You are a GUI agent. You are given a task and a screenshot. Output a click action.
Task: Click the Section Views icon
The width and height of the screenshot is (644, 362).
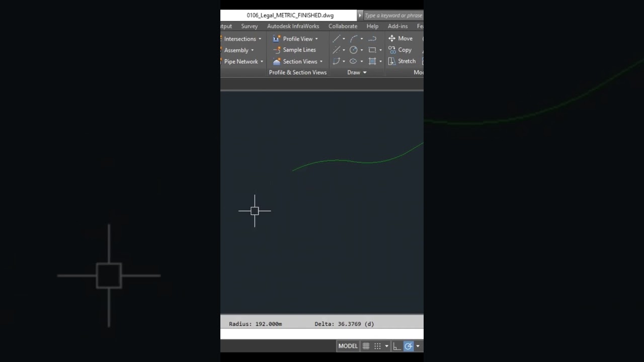(x=277, y=61)
